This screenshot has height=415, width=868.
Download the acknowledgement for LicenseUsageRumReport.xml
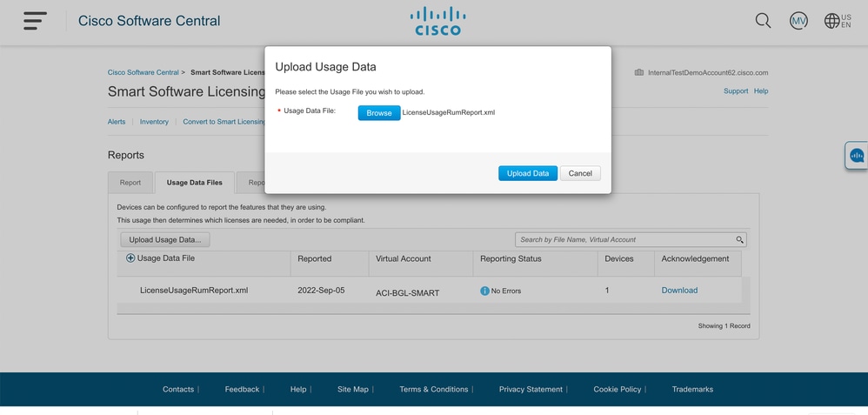click(x=679, y=291)
